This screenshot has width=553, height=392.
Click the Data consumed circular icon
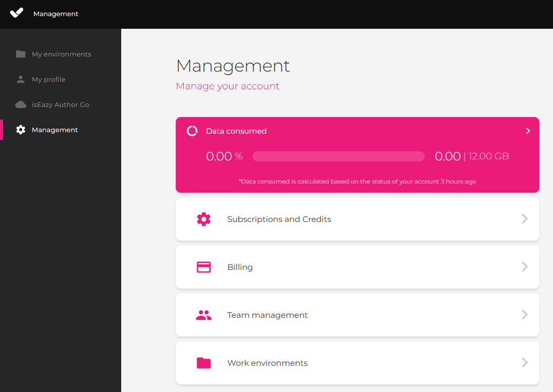click(192, 131)
